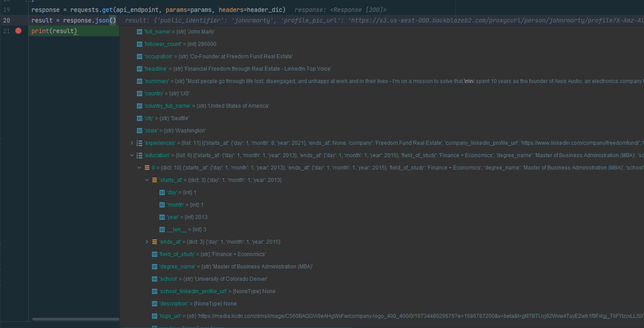Click the '__len__' variable icon

[x=162, y=230]
